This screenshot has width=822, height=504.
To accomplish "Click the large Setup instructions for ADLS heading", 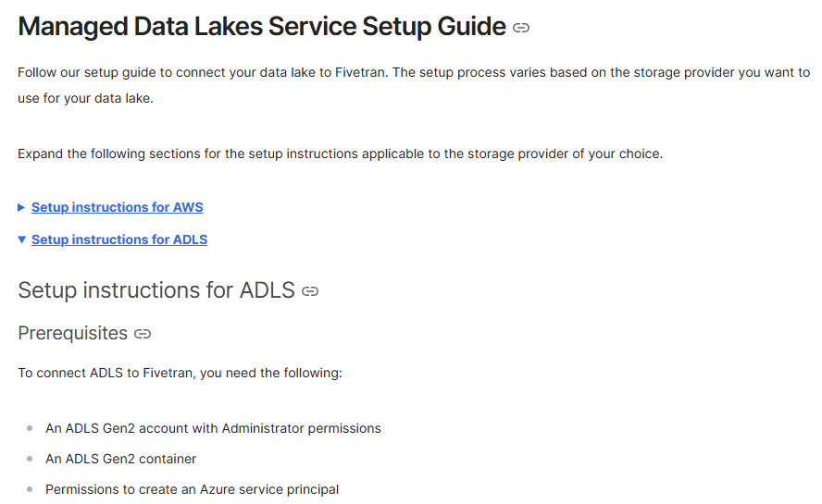I will (156, 290).
